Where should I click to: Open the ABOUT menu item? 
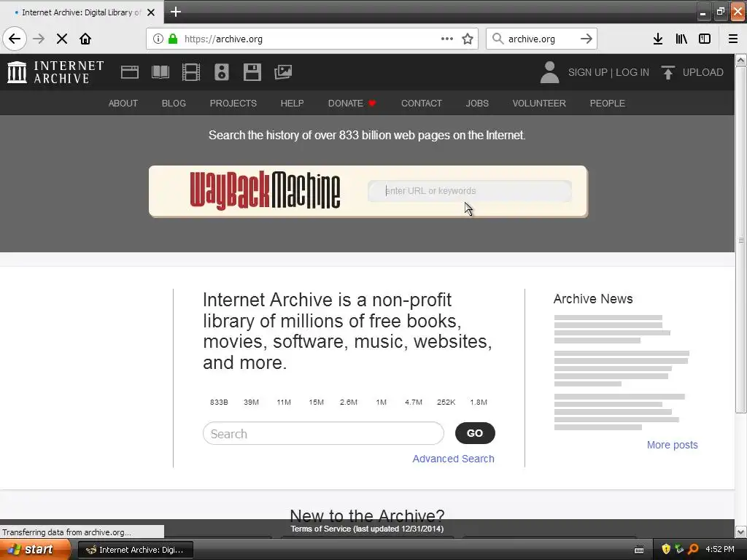coord(123,104)
